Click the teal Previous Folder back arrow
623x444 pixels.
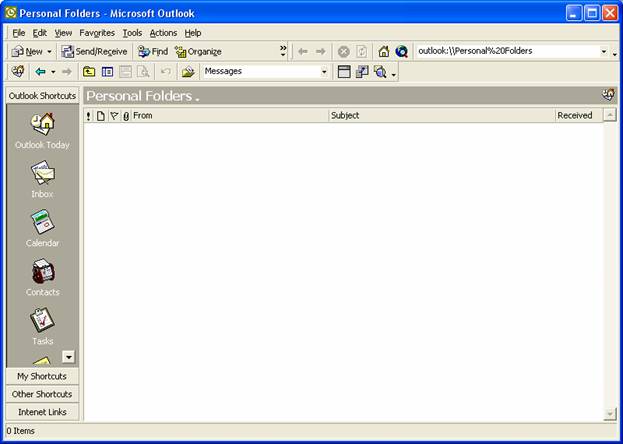[40, 72]
